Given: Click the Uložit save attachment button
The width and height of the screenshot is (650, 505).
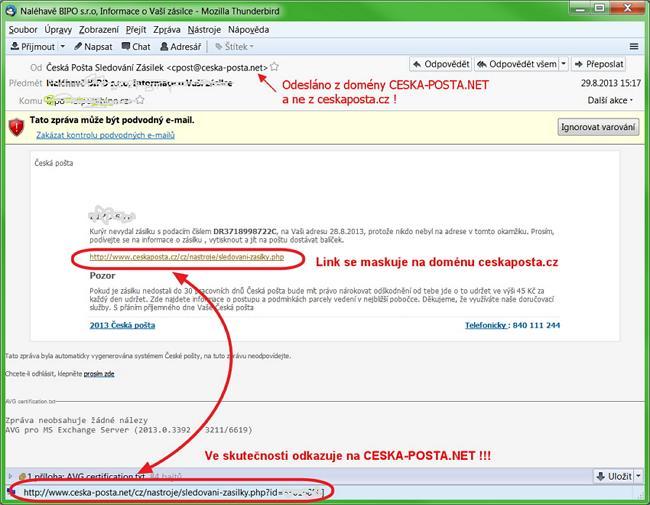Looking at the screenshot, I should pyautogui.click(x=614, y=476).
